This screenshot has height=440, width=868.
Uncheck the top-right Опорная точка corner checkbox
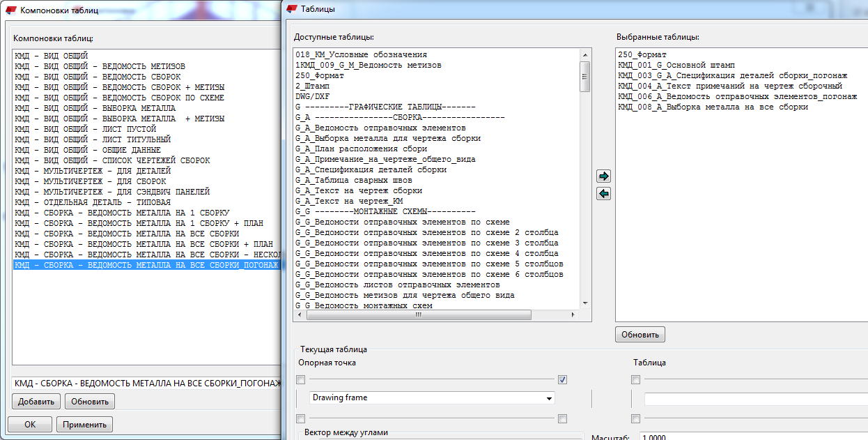click(562, 380)
